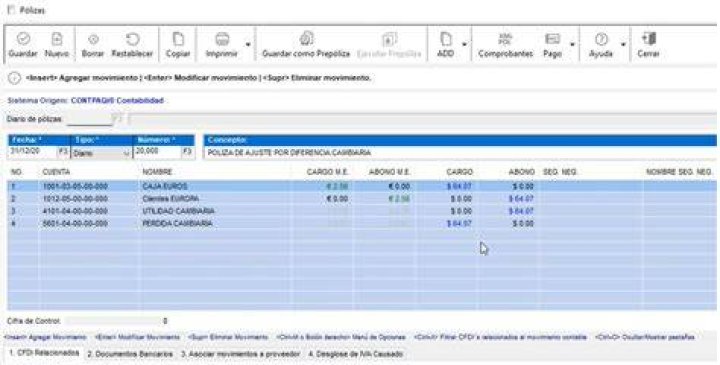Open the Ayuda help icon
This screenshot has height=365, width=720.
[x=601, y=39]
